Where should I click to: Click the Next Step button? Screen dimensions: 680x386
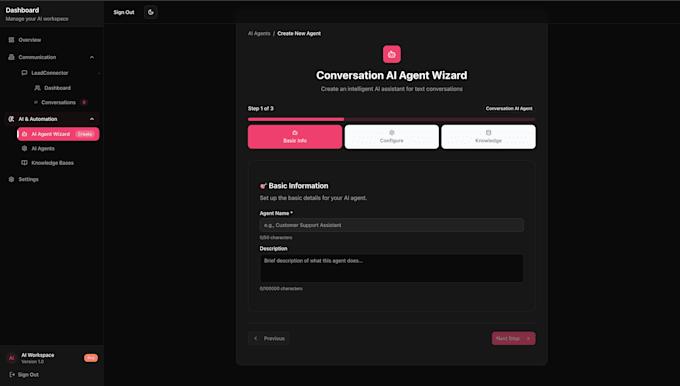(x=513, y=338)
